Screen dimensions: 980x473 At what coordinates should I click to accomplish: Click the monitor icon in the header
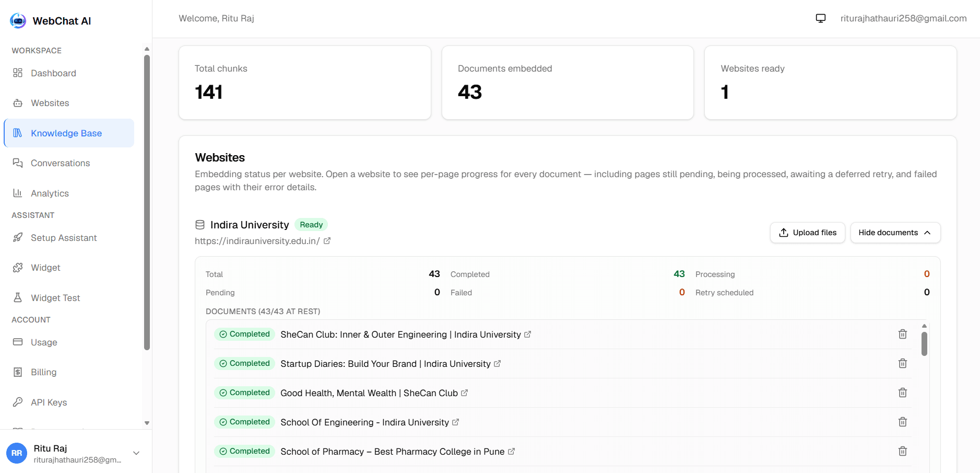point(821,18)
